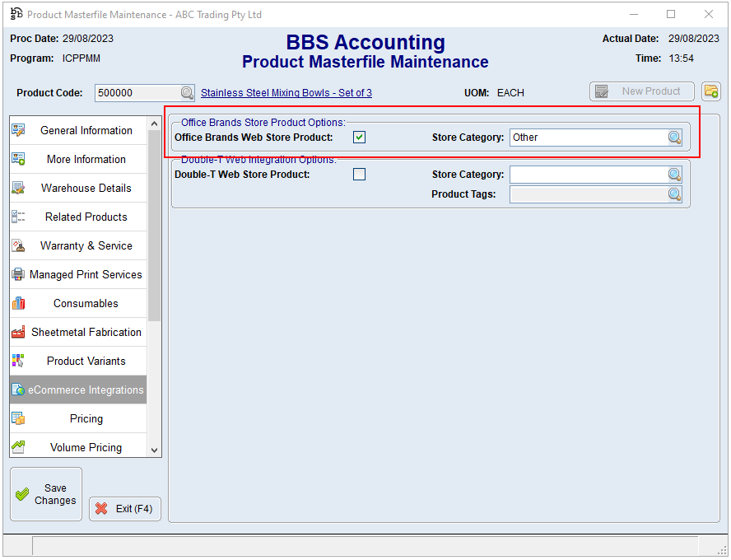
Task: Click the Product Code search magnifier icon
Action: [187, 93]
